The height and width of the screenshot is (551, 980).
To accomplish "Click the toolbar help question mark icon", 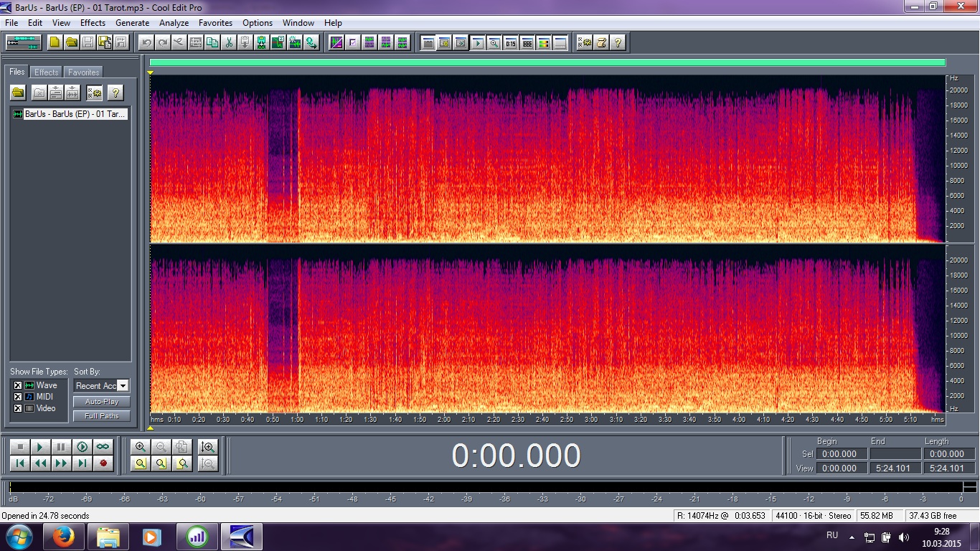I will pyautogui.click(x=618, y=42).
